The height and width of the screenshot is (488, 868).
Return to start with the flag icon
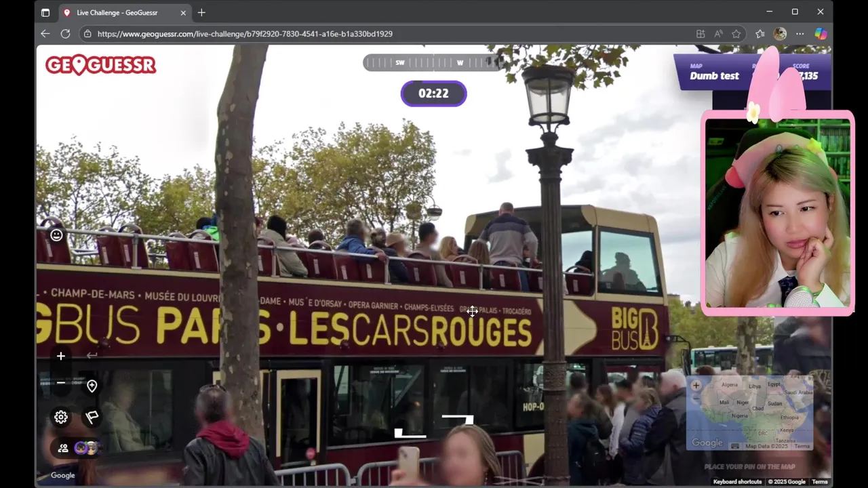tap(92, 417)
